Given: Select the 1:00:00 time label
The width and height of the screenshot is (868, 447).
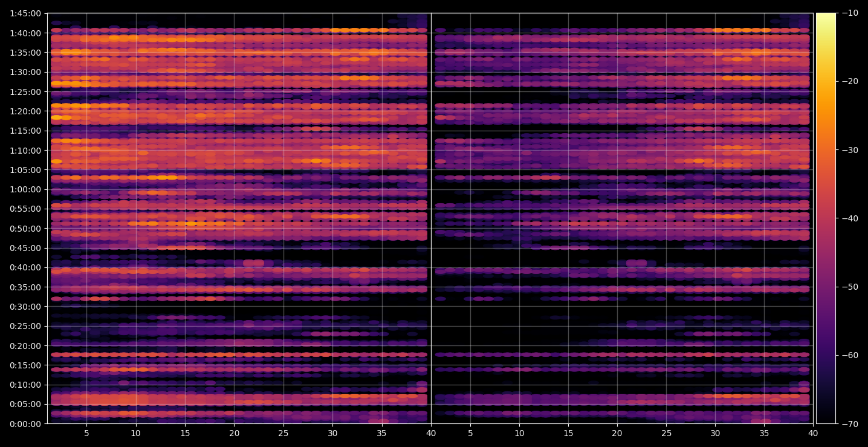Looking at the screenshot, I should click(25, 189).
